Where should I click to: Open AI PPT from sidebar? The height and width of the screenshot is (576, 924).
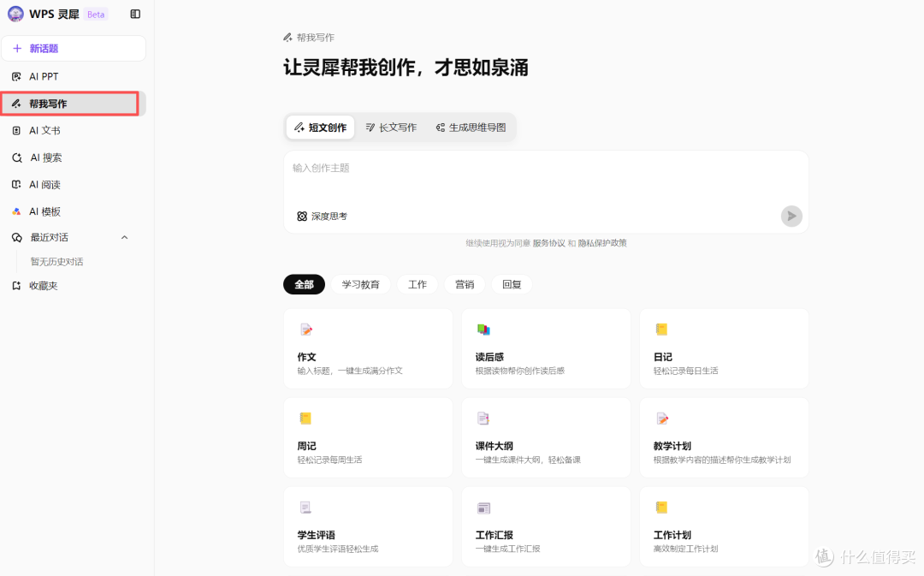tap(74, 77)
